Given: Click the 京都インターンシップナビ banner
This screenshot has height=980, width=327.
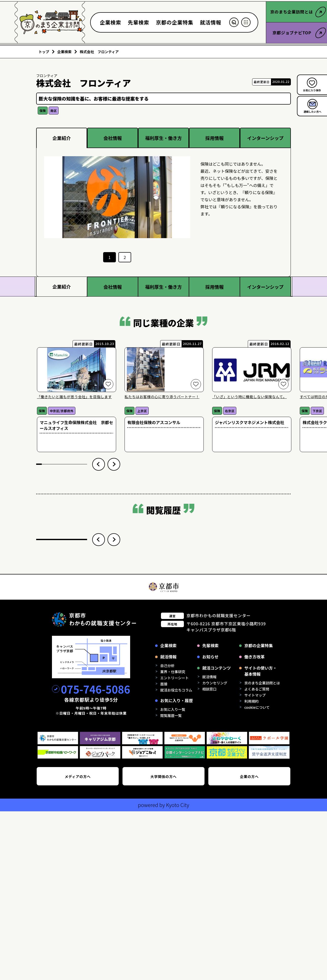Looking at the screenshot, I should click(185, 752).
